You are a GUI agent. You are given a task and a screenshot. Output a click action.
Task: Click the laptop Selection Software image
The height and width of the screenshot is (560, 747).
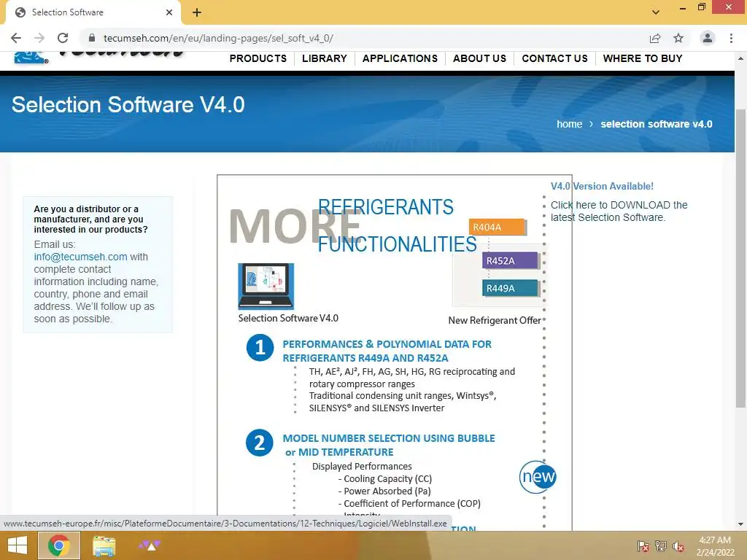click(266, 286)
